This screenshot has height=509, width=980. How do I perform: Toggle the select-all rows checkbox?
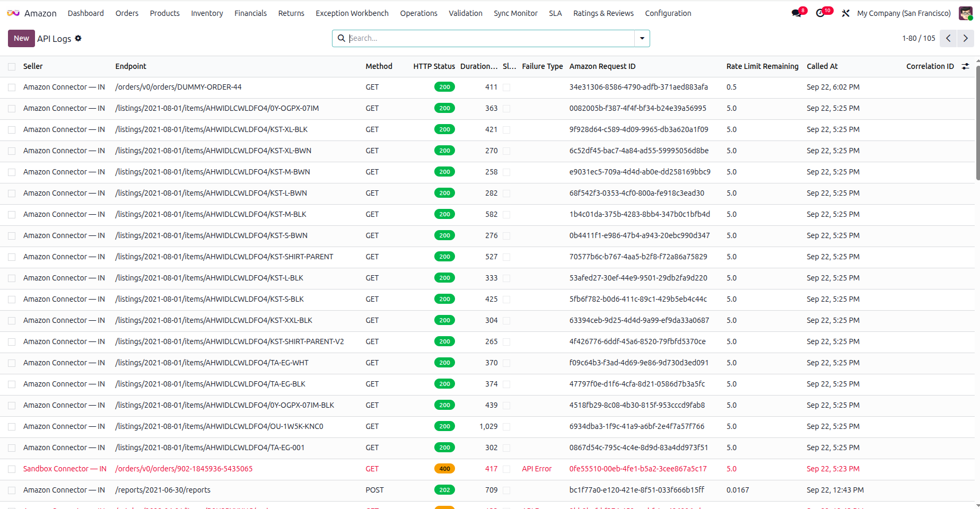12,66
